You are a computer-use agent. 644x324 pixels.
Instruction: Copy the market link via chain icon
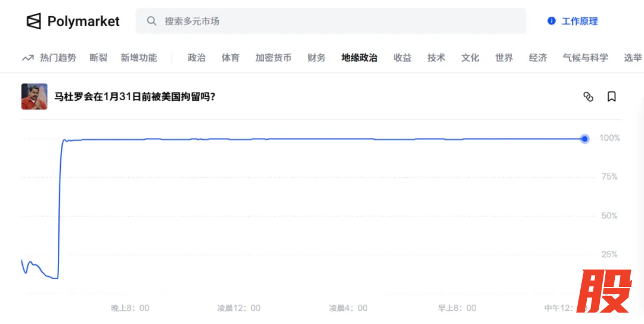click(x=589, y=97)
